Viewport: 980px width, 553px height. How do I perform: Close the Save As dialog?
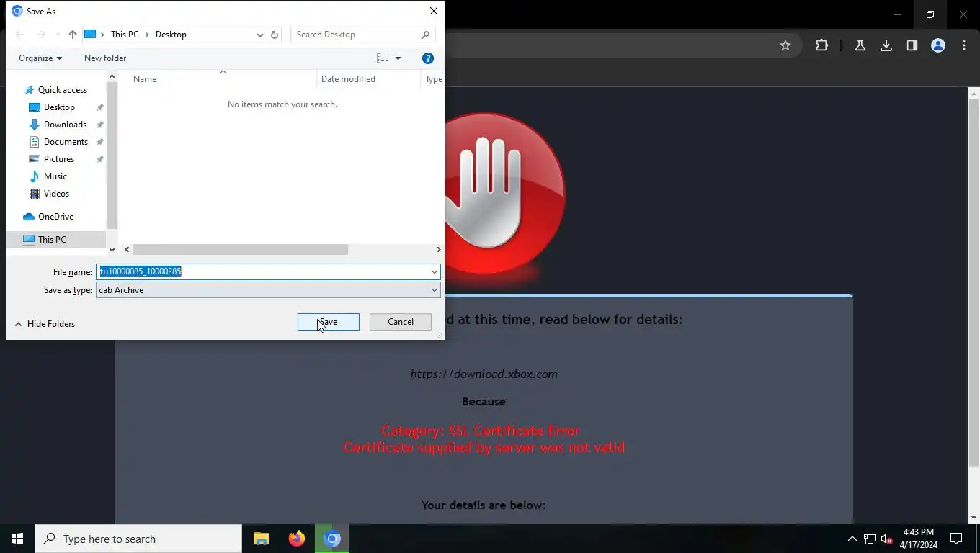point(433,11)
